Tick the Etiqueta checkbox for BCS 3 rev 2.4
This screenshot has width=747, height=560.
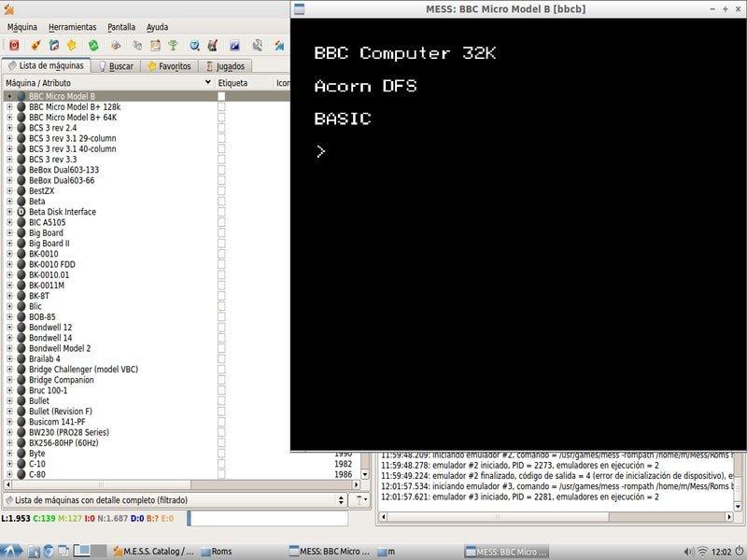coord(221,128)
